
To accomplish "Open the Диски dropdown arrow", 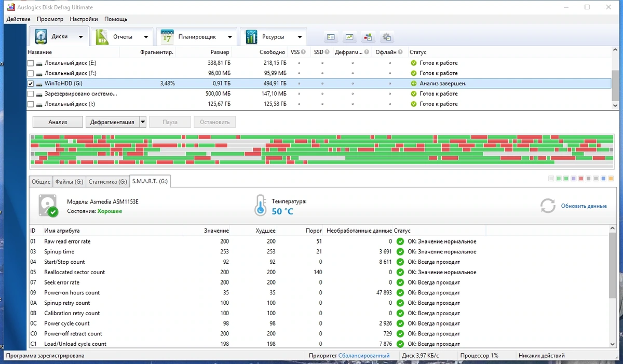I will coord(80,37).
